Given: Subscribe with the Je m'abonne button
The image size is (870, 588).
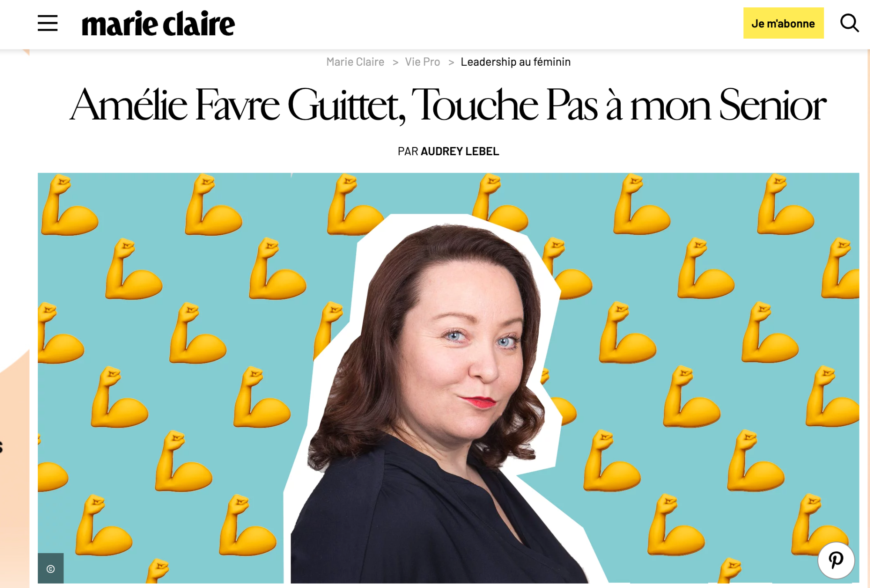Looking at the screenshot, I should tap(783, 23).
